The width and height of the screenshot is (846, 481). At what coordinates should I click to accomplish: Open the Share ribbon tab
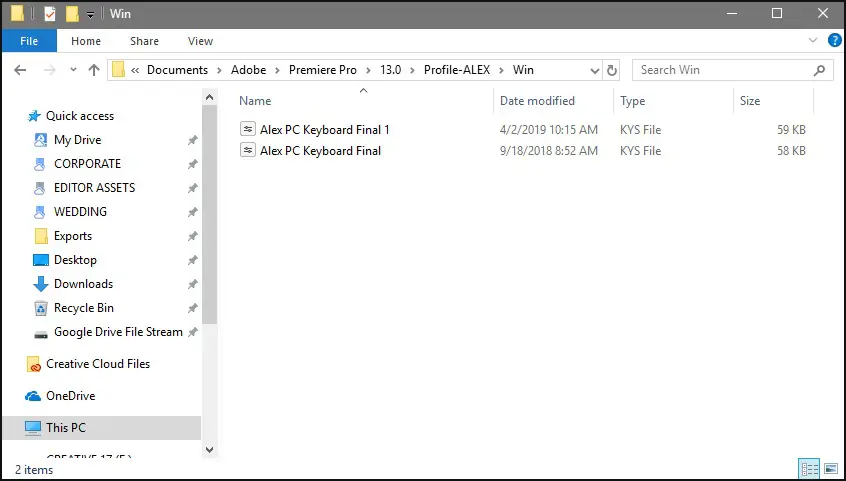click(144, 41)
